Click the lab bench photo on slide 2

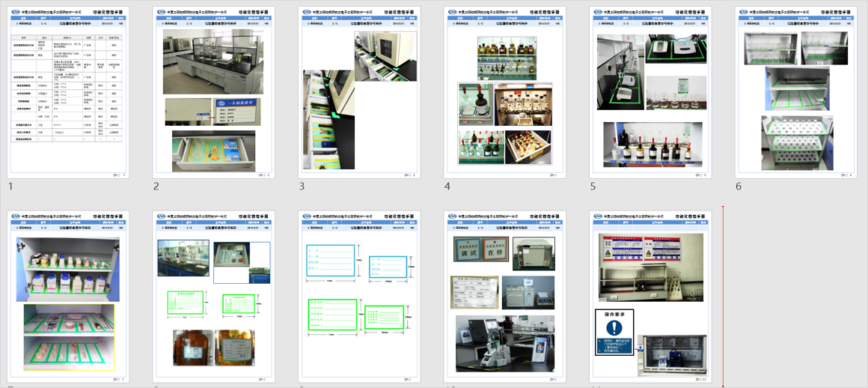click(x=213, y=61)
